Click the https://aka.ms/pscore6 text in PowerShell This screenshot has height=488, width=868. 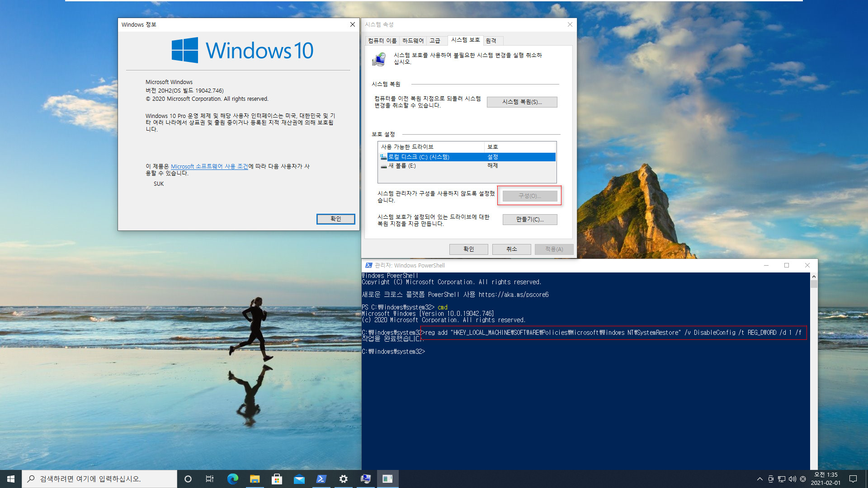[x=514, y=295]
